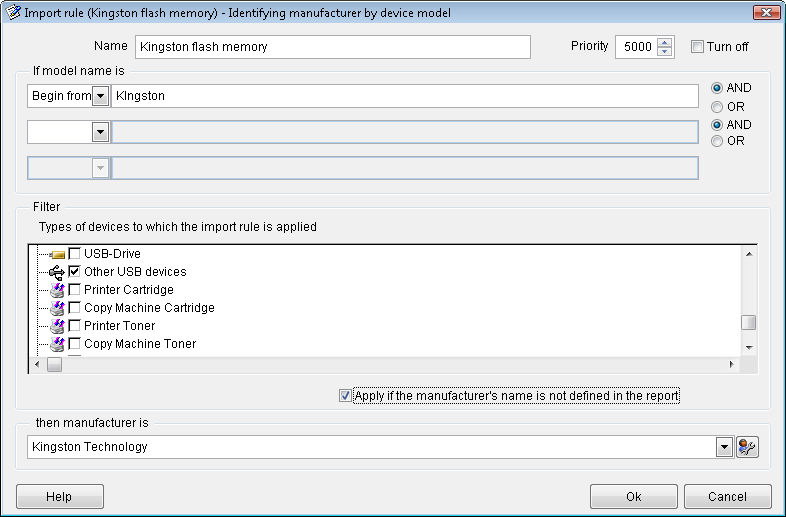Enable the Turn off checkbox
The width and height of the screenshot is (786, 517).
pos(697,47)
